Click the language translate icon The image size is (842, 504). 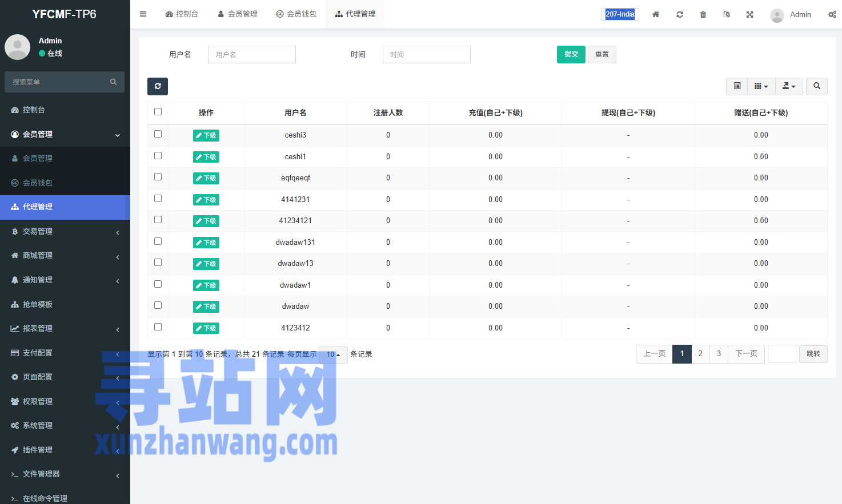coord(727,14)
